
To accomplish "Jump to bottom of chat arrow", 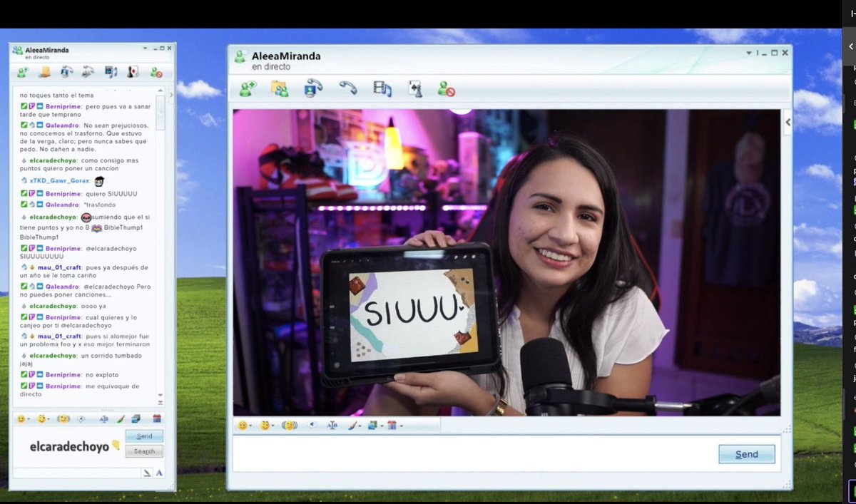I will point(160,402).
